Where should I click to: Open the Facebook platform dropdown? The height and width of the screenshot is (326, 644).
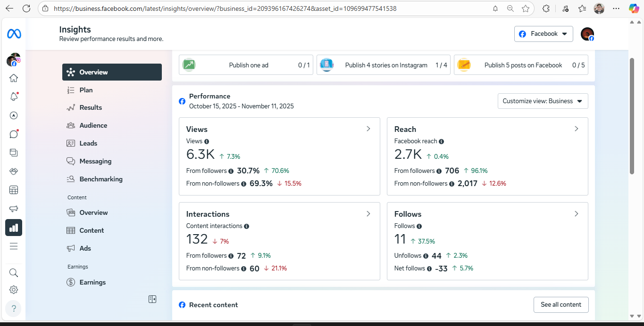click(x=544, y=34)
